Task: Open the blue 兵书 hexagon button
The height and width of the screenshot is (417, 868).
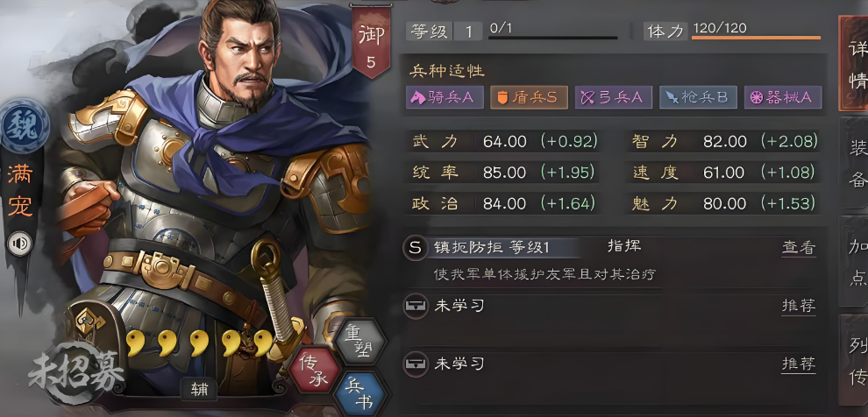Action: click(x=359, y=394)
